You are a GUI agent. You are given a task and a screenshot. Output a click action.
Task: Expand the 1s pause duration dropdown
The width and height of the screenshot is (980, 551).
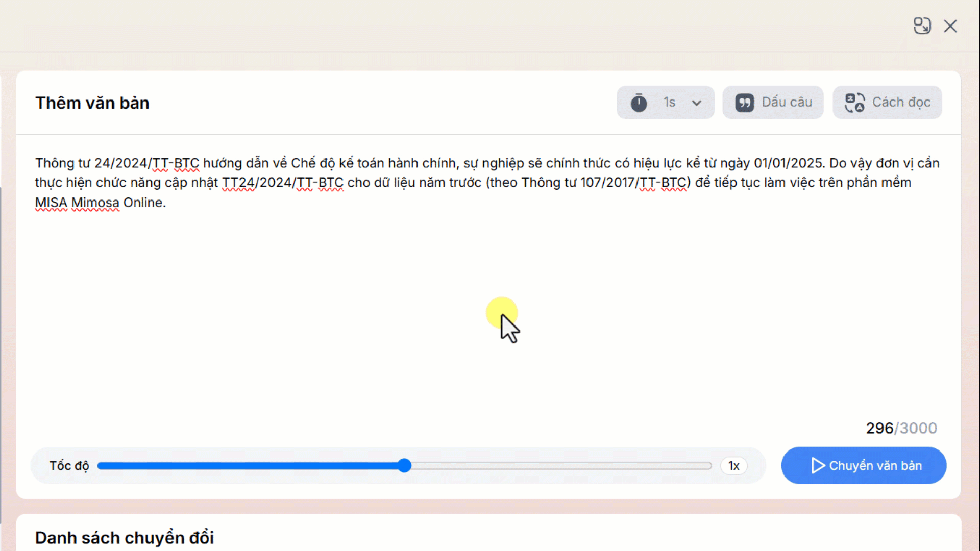(x=696, y=103)
